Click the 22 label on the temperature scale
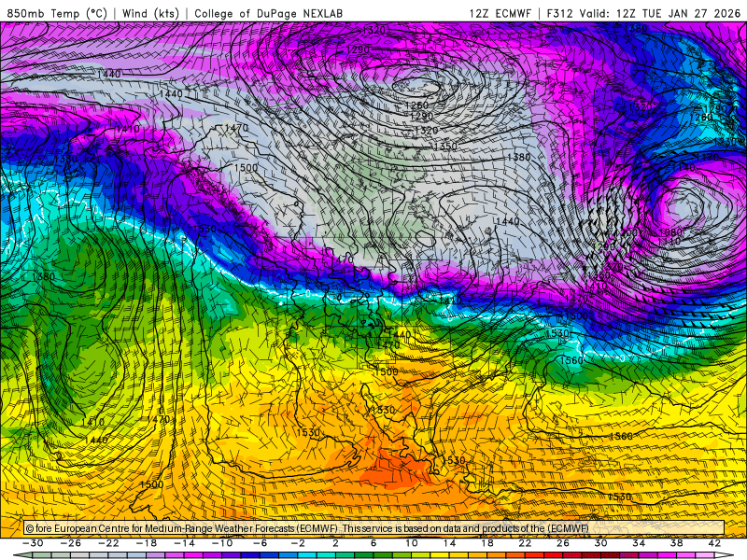The height and width of the screenshot is (560, 747). coord(525,543)
